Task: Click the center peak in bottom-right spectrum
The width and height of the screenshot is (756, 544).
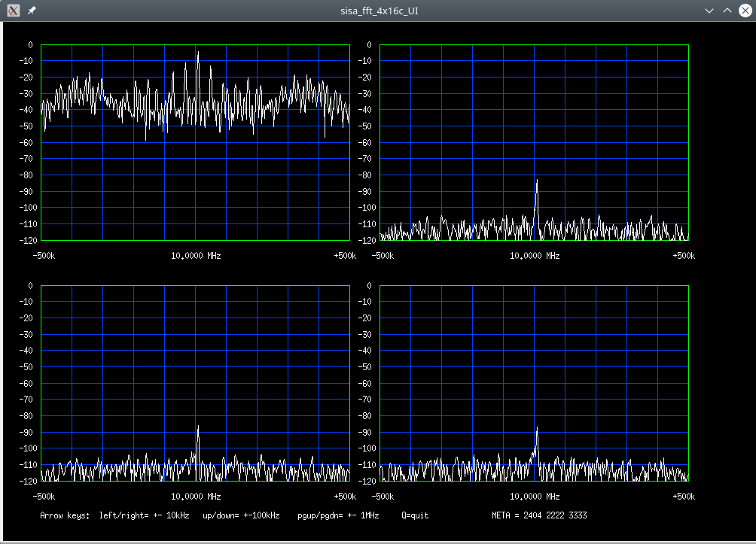Action: click(537, 430)
